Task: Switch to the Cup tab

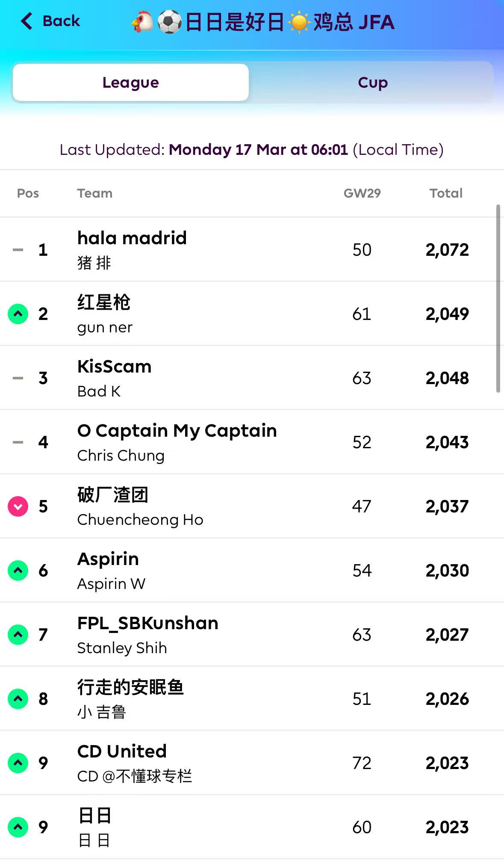Action: point(372,83)
